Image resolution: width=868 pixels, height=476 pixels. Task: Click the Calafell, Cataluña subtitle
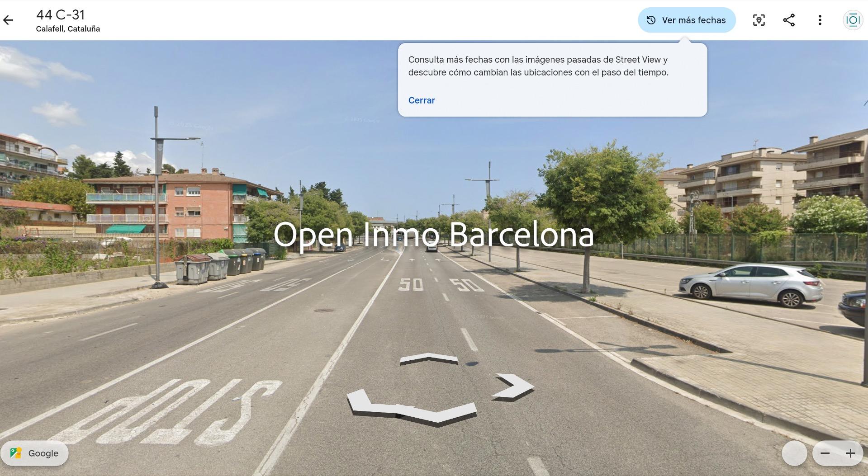pos(68,29)
